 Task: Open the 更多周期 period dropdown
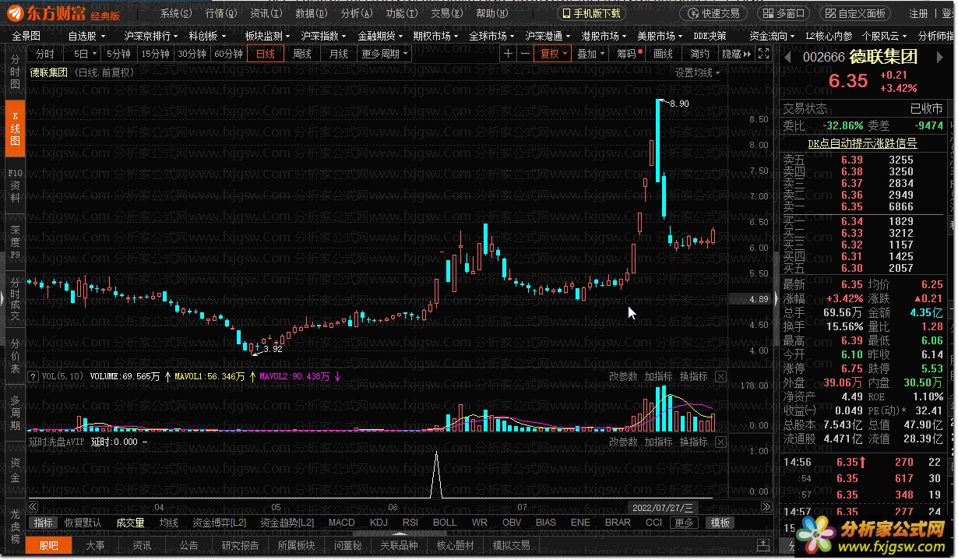point(384,54)
